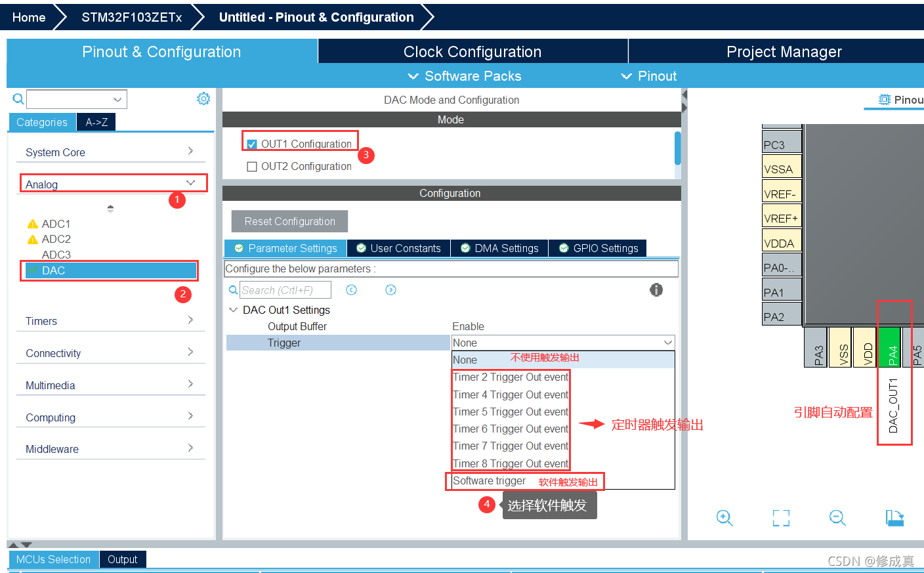Choose Timer 4 Trigger Out event
Viewport: 924px width, 573px height.
point(511,394)
